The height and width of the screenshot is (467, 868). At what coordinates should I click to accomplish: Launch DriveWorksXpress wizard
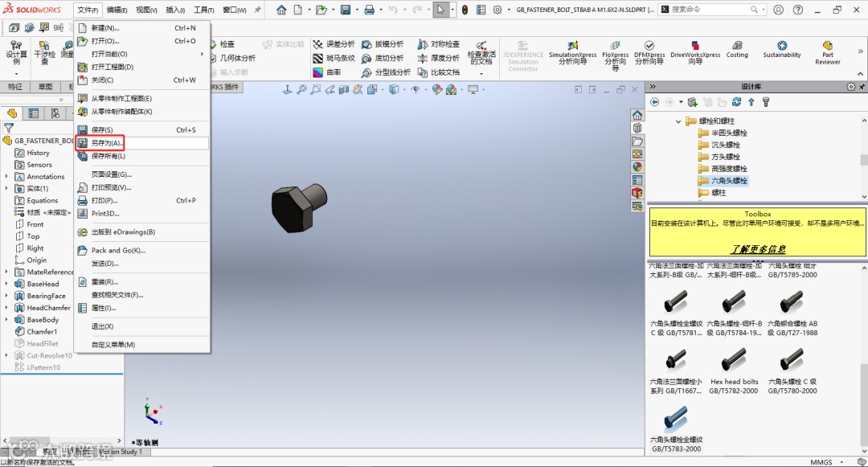tap(695, 52)
